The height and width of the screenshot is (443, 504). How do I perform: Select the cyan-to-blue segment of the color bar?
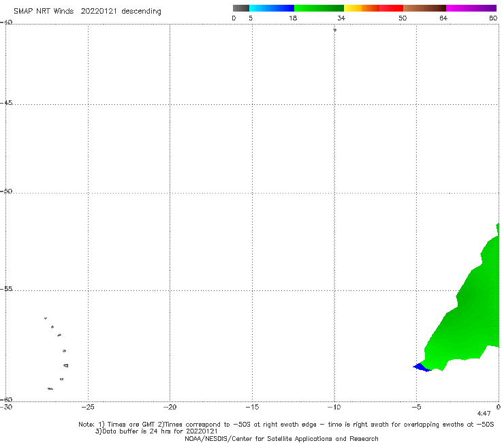tap(272, 8)
